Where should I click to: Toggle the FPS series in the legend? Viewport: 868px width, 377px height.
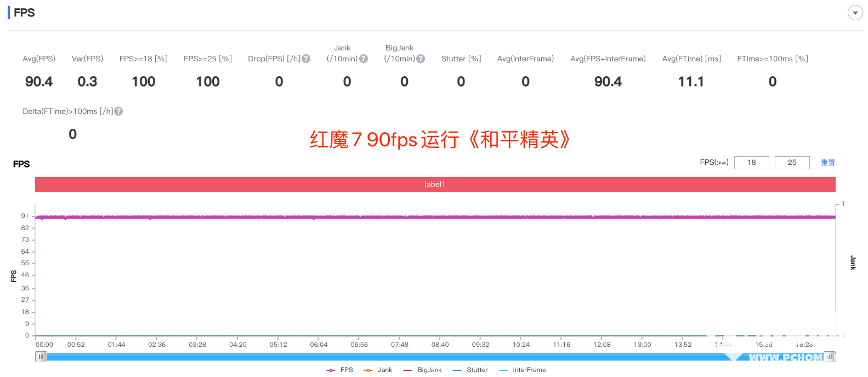339,370
